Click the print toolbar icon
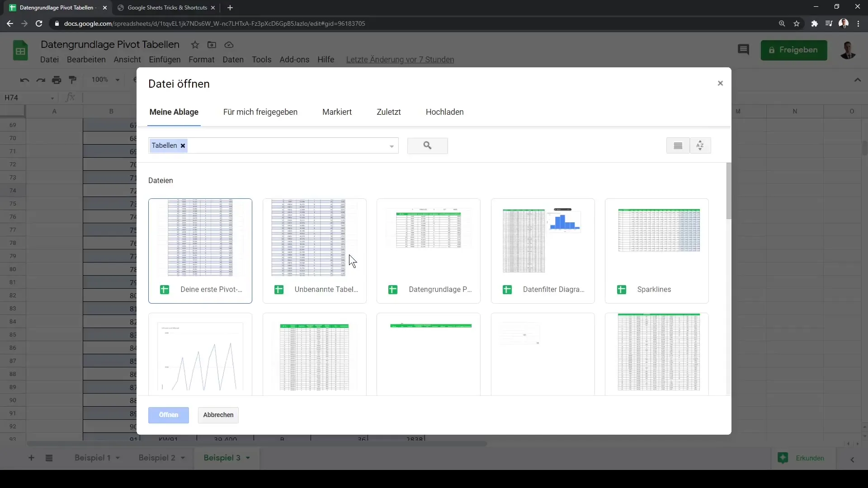This screenshot has height=488, width=868. (57, 80)
